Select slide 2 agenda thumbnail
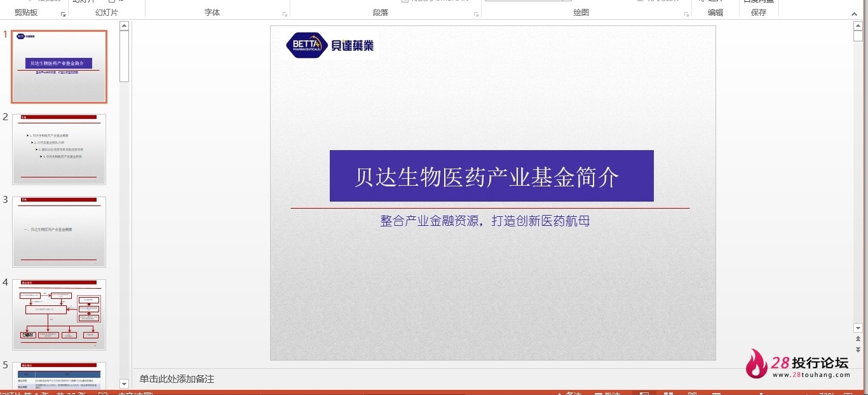 pos(59,149)
